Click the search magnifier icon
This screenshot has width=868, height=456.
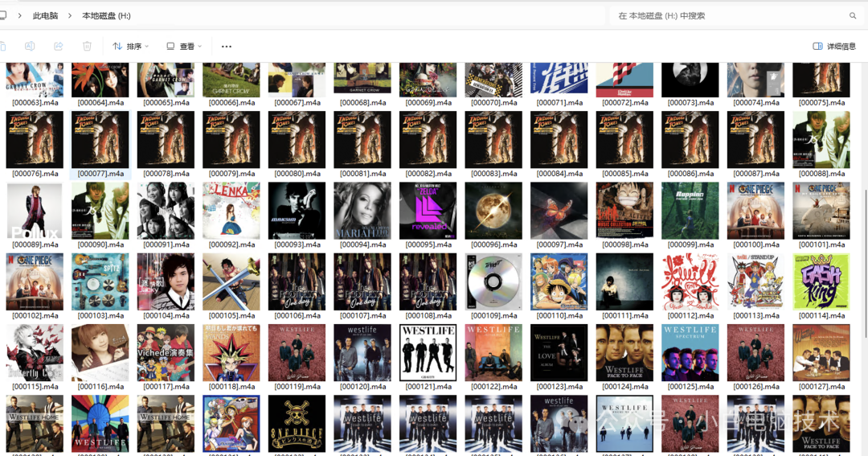tap(853, 16)
